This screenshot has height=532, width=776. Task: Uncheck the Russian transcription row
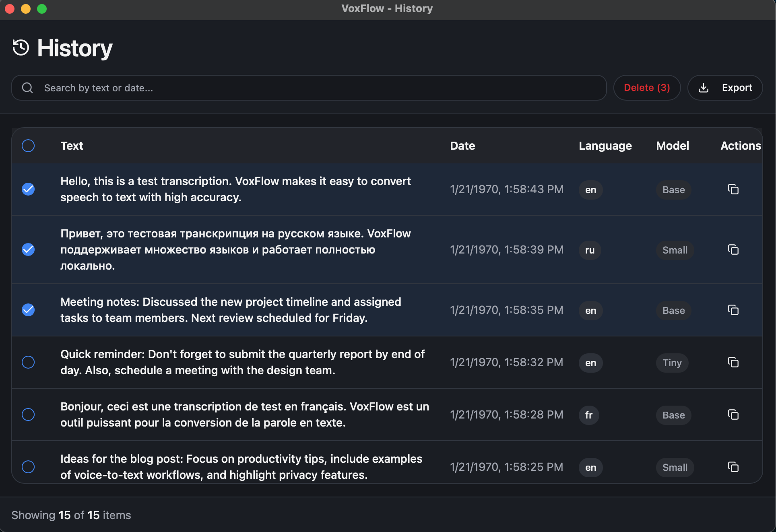(28, 250)
